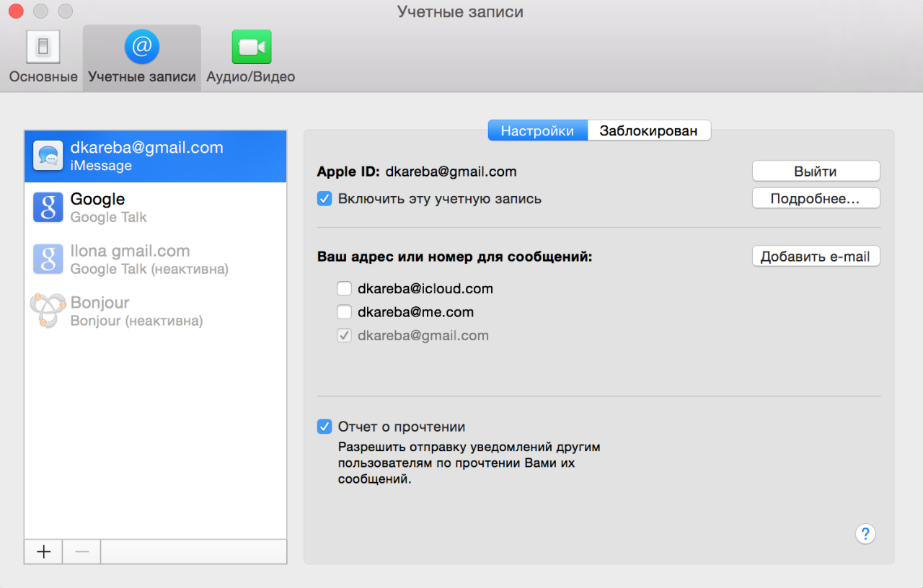Toggle Включить эту учетную запись checkbox
Image resolution: width=923 pixels, height=588 pixels.
click(324, 199)
